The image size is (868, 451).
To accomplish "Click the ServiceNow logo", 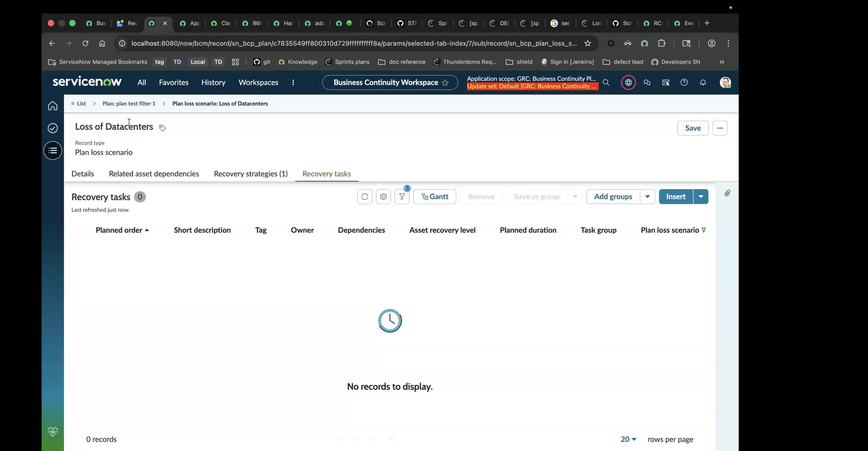I will click(87, 82).
